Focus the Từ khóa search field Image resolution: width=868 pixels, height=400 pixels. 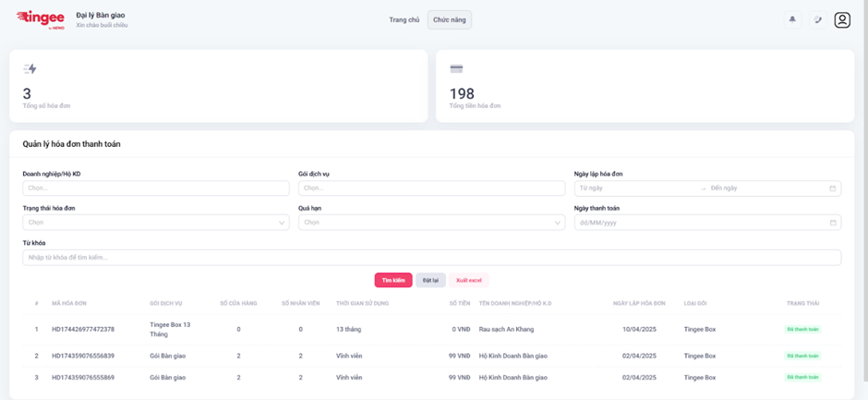431,257
